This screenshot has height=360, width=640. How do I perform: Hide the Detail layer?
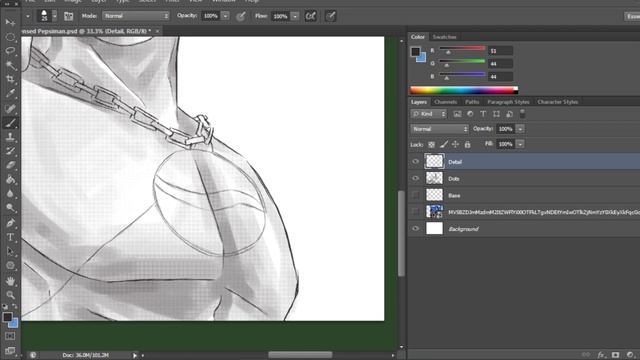[416, 162]
